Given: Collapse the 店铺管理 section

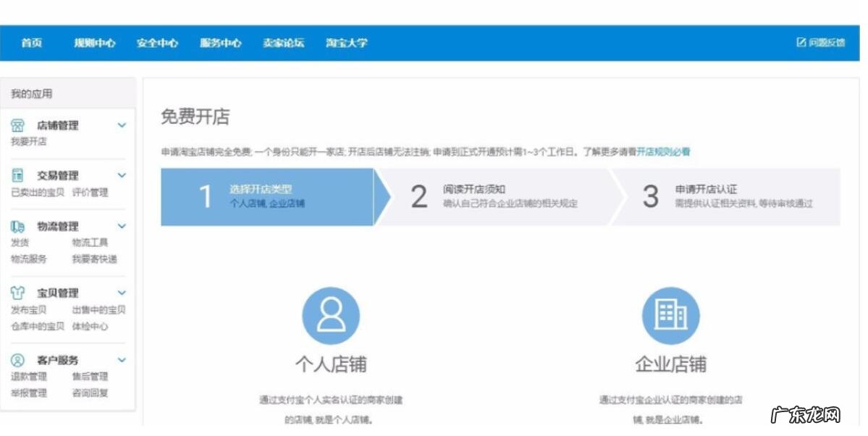Looking at the screenshot, I should (x=120, y=125).
